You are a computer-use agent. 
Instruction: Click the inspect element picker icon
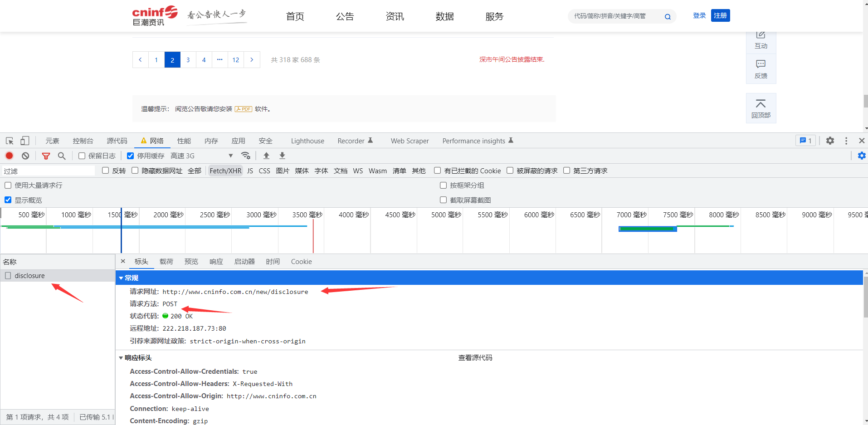pos(10,141)
